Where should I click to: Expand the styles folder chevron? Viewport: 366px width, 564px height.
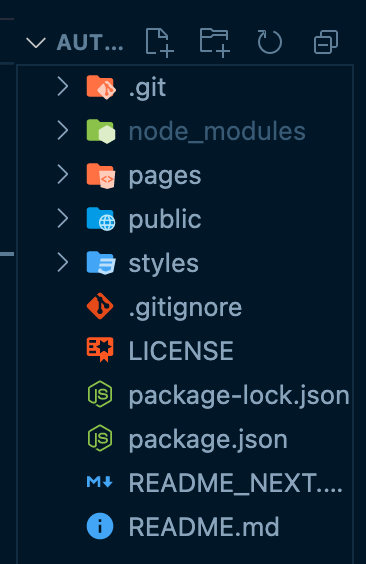(x=63, y=263)
